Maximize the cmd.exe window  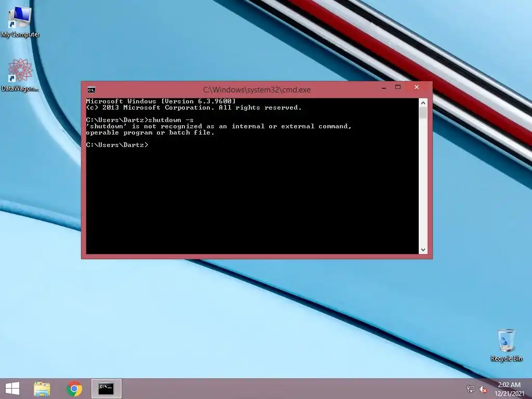(398, 87)
